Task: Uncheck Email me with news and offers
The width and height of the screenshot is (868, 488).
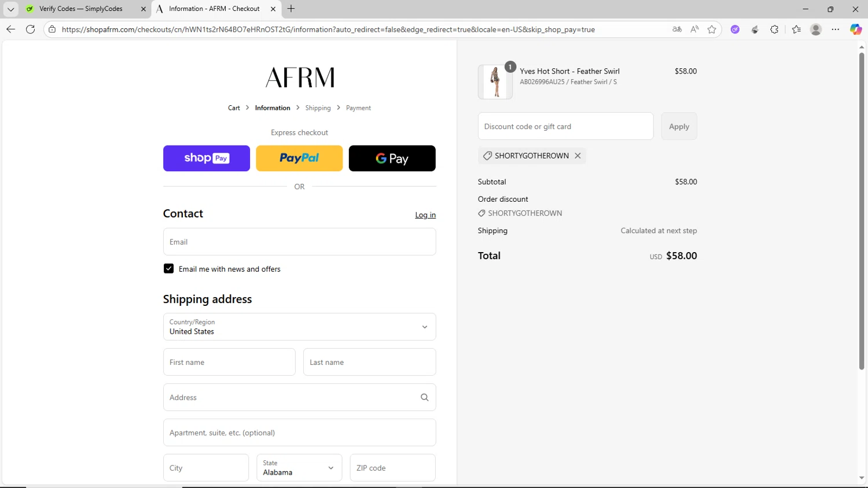Action: (168, 269)
